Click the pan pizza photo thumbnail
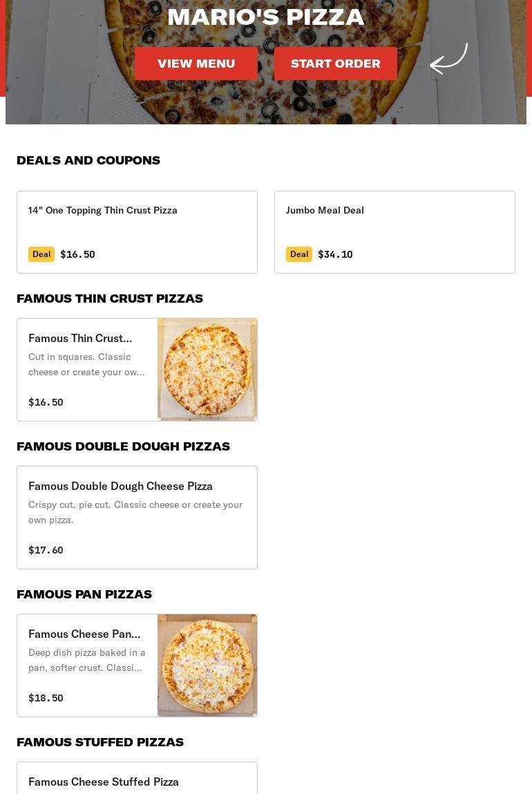Image resolution: width=532 pixels, height=794 pixels. point(207,665)
